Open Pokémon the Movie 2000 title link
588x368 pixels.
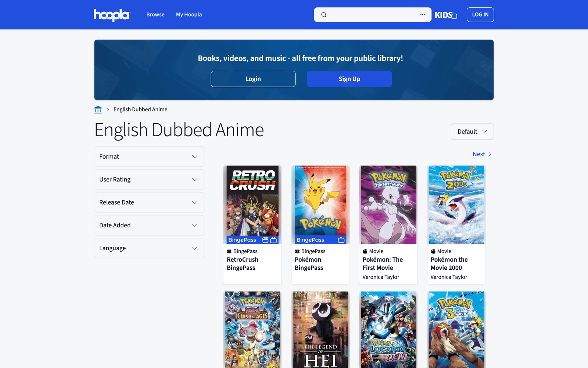[x=449, y=264]
